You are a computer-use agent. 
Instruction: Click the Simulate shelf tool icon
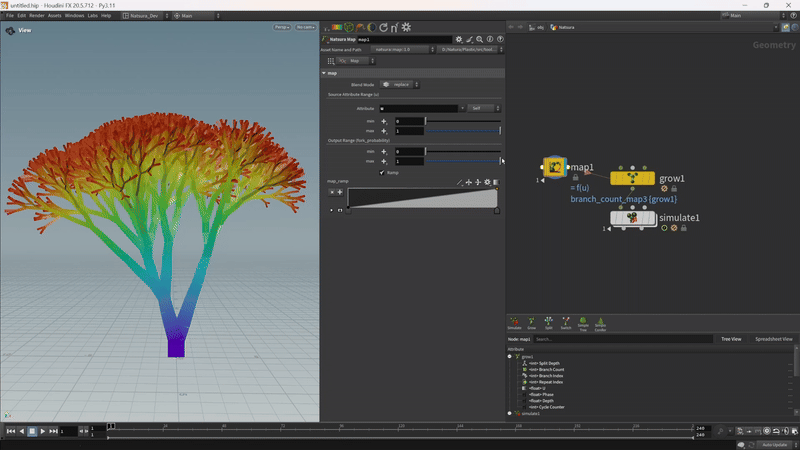pyautogui.click(x=514, y=321)
